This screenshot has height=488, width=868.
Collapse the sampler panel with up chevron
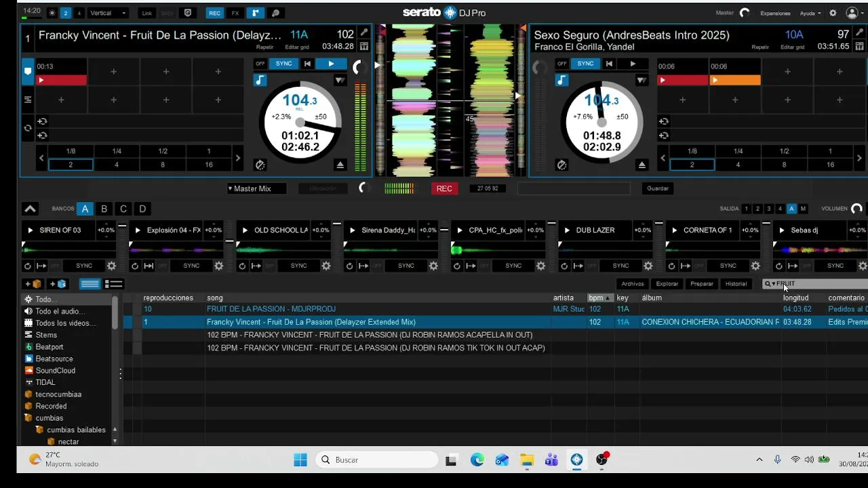(x=30, y=209)
